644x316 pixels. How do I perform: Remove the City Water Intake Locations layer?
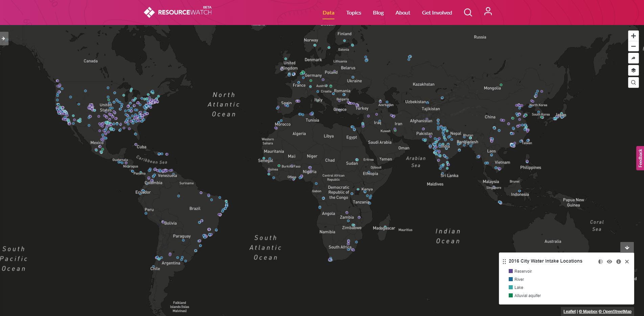[x=627, y=262]
